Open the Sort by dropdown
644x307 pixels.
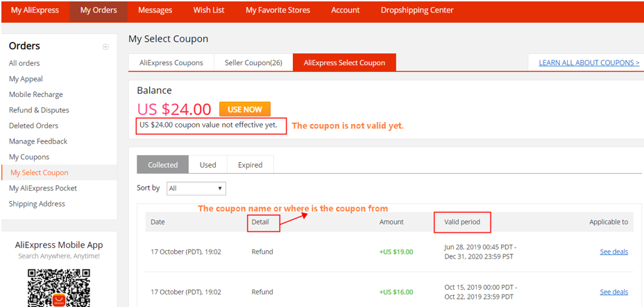click(196, 188)
